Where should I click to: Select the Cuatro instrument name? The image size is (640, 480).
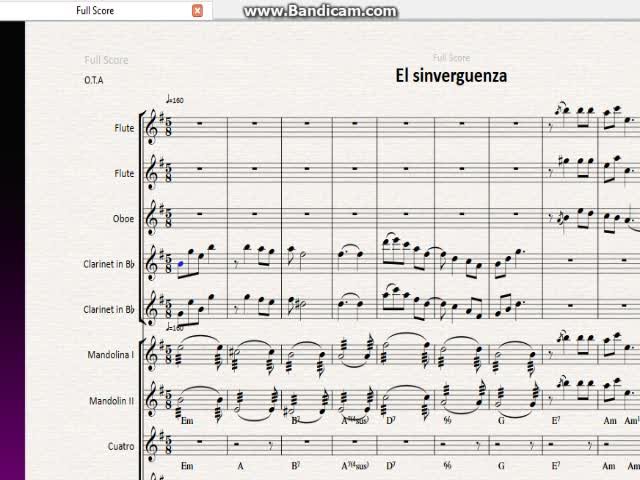121,446
